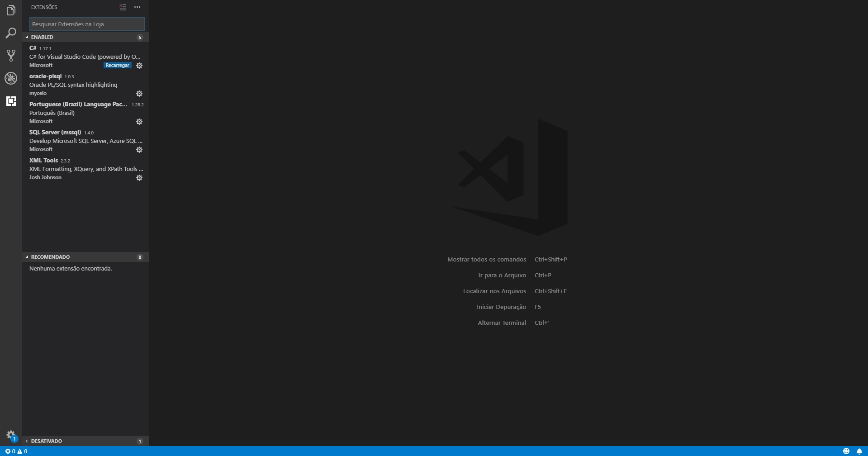The height and width of the screenshot is (456, 868).
Task: Open the Debug view icon
Action: tap(11, 78)
